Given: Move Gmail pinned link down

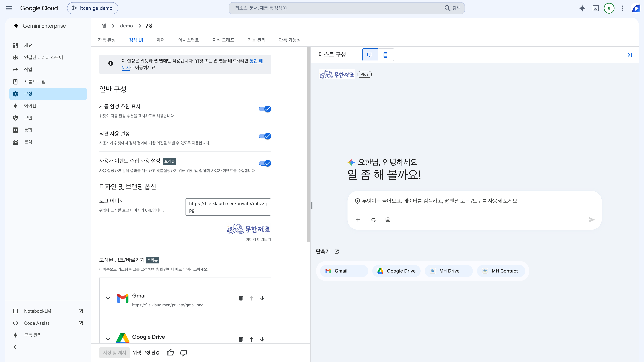Looking at the screenshot, I should [x=262, y=298].
